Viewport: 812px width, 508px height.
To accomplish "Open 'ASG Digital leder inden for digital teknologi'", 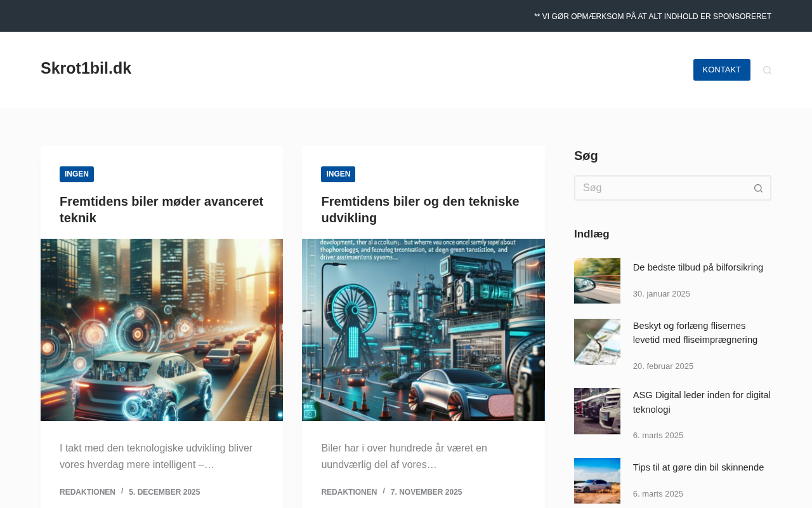I will coord(702,402).
